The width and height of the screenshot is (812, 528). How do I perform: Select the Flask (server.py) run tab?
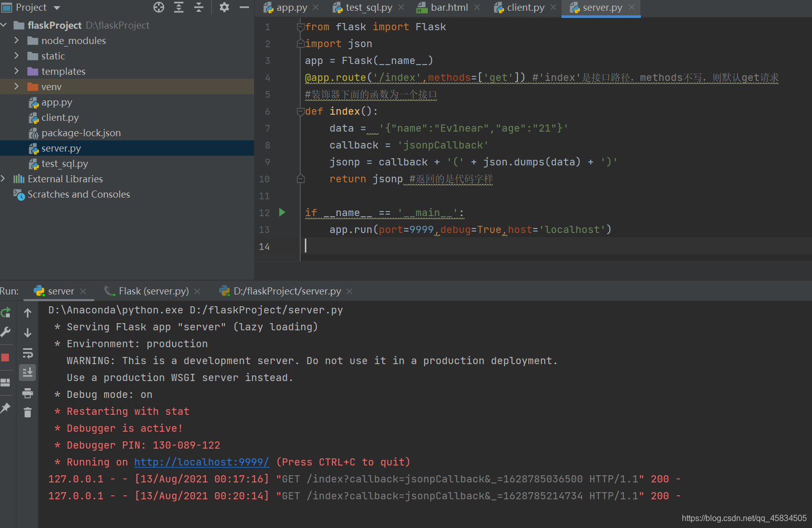pos(154,291)
